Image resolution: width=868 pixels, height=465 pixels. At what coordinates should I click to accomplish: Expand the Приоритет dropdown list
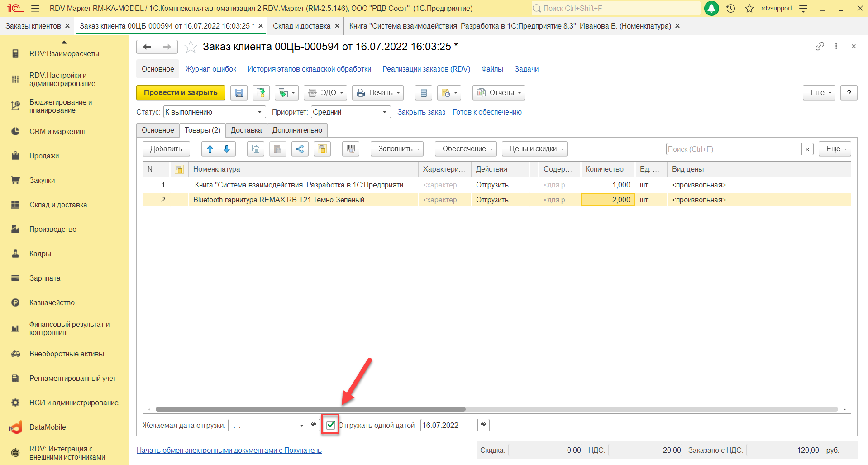(385, 112)
